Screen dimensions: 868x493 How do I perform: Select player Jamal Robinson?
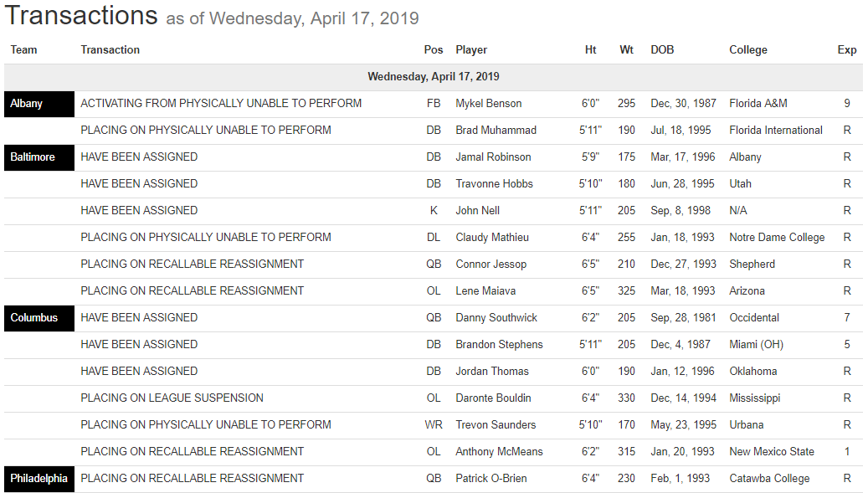[x=495, y=157]
